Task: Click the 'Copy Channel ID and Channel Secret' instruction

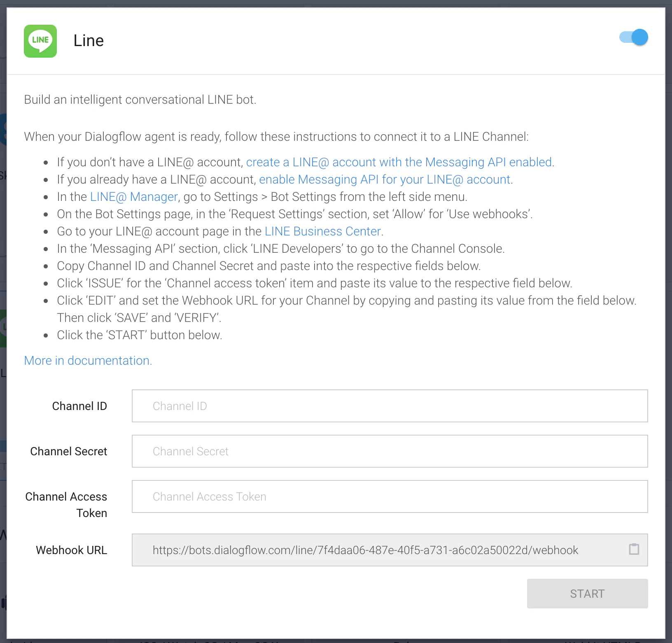Action: pos(269,266)
